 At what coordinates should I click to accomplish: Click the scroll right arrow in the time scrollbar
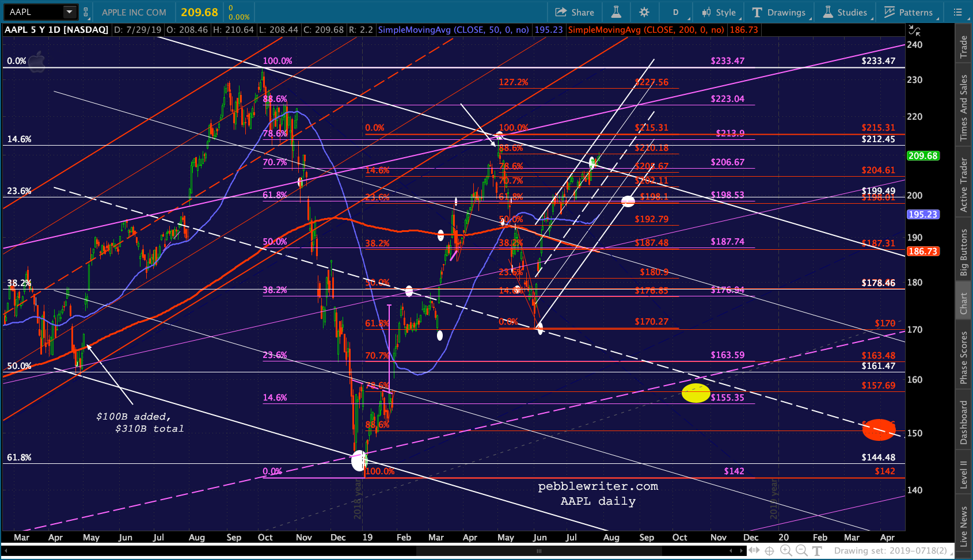tap(740, 551)
